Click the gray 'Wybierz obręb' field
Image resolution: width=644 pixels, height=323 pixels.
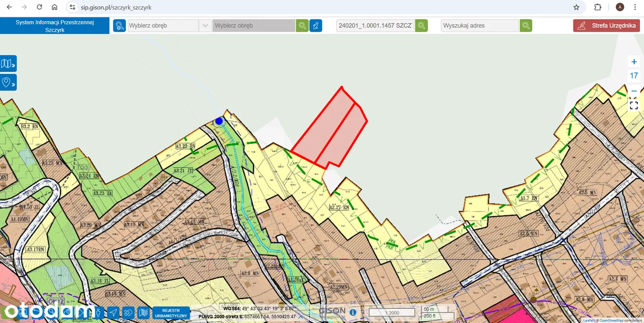[x=254, y=26]
